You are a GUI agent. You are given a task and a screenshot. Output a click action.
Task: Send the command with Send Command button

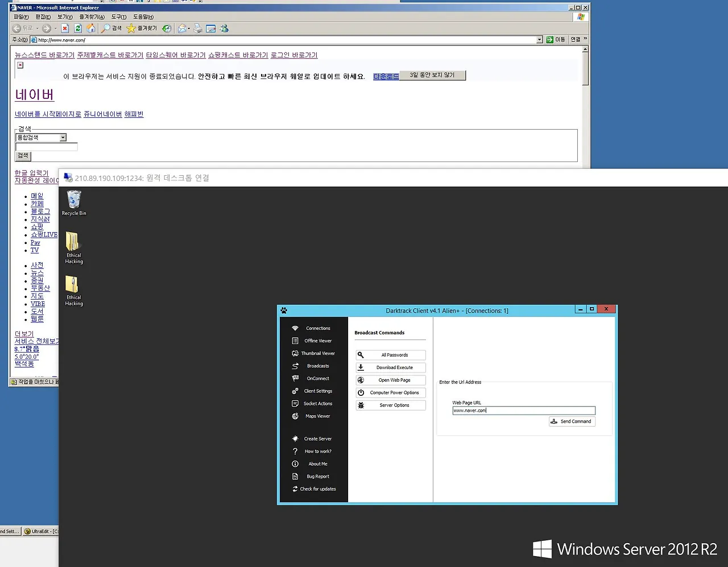pyautogui.click(x=572, y=421)
